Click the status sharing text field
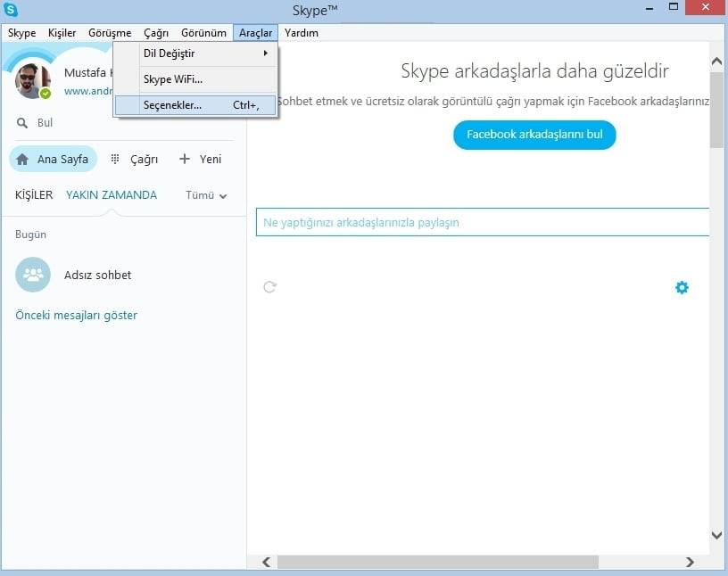Image resolution: width=728 pixels, height=576 pixels. 482,222
